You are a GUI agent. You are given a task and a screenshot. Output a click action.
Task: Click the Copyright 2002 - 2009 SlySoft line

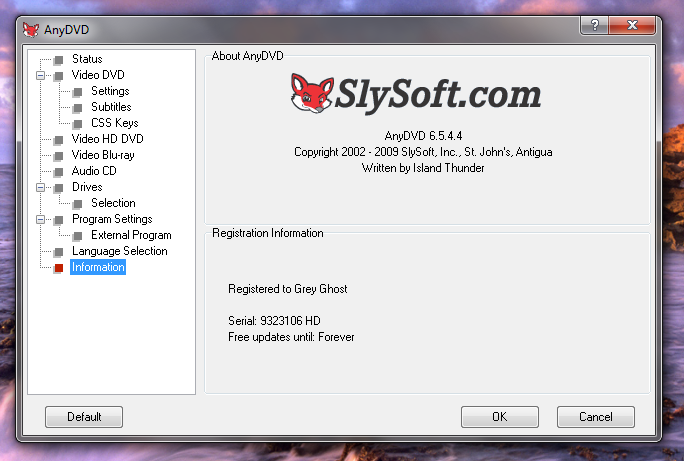[423, 152]
